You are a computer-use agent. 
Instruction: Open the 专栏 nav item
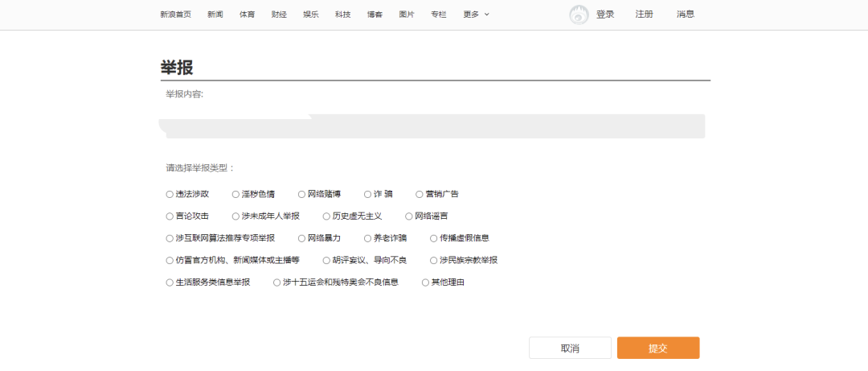click(x=439, y=15)
